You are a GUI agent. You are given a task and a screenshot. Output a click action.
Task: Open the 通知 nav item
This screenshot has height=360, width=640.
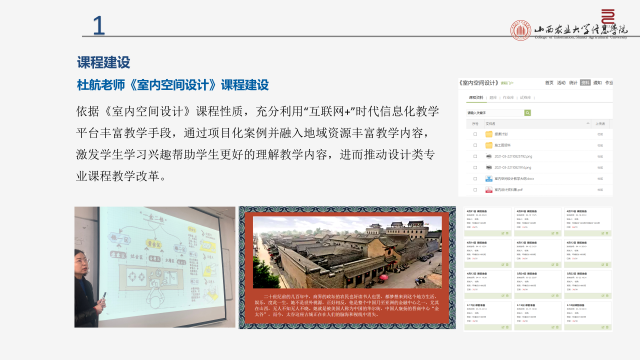tap(598, 82)
